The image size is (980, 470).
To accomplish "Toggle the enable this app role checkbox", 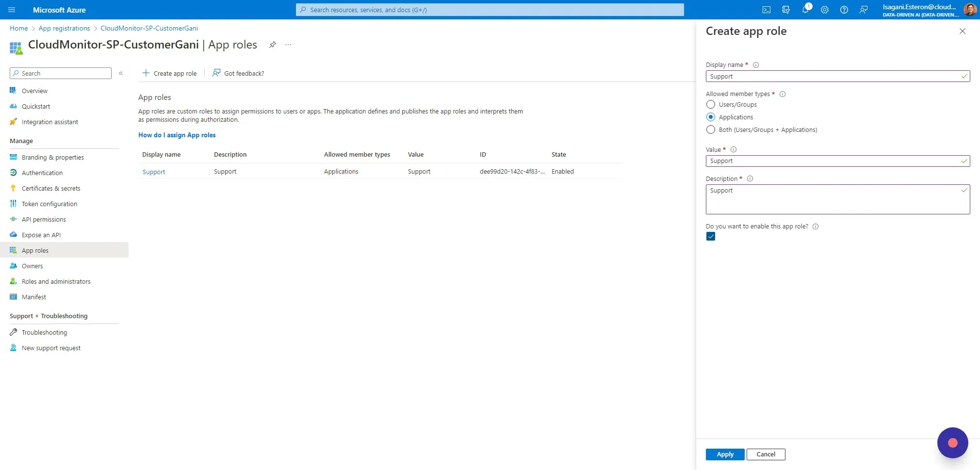I will coord(711,236).
